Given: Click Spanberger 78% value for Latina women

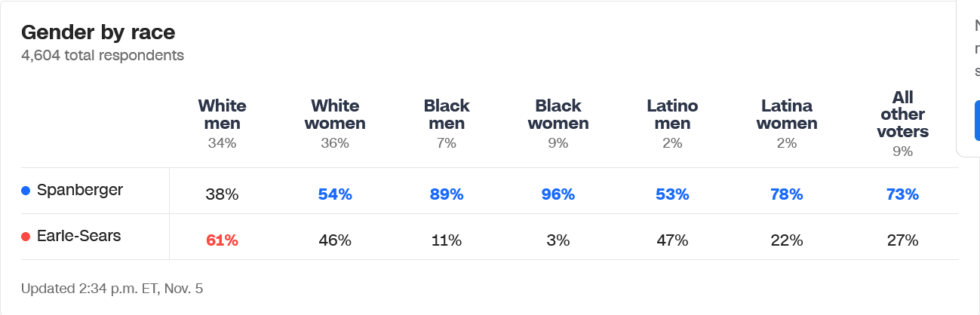Looking at the screenshot, I should pyautogui.click(x=787, y=194).
